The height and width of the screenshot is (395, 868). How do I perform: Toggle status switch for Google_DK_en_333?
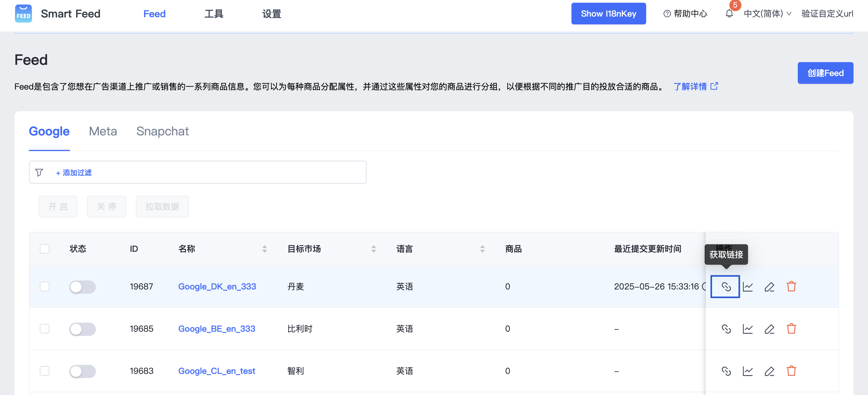83,287
